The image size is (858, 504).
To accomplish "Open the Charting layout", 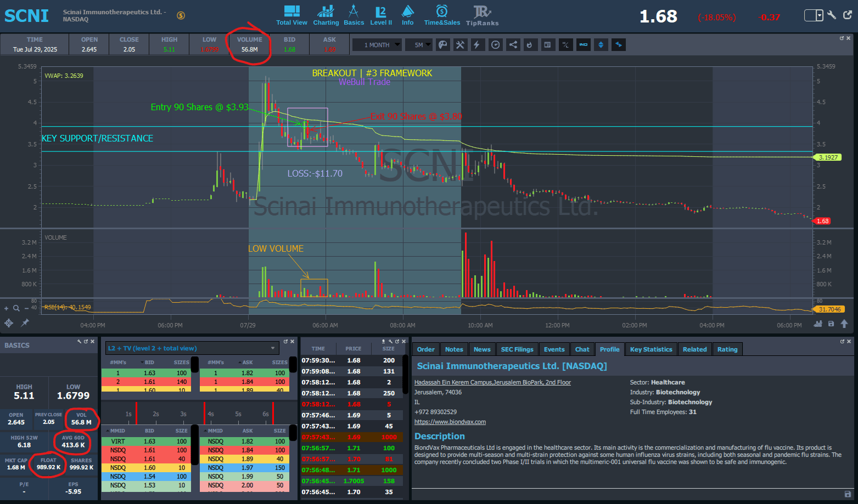I will (x=326, y=15).
